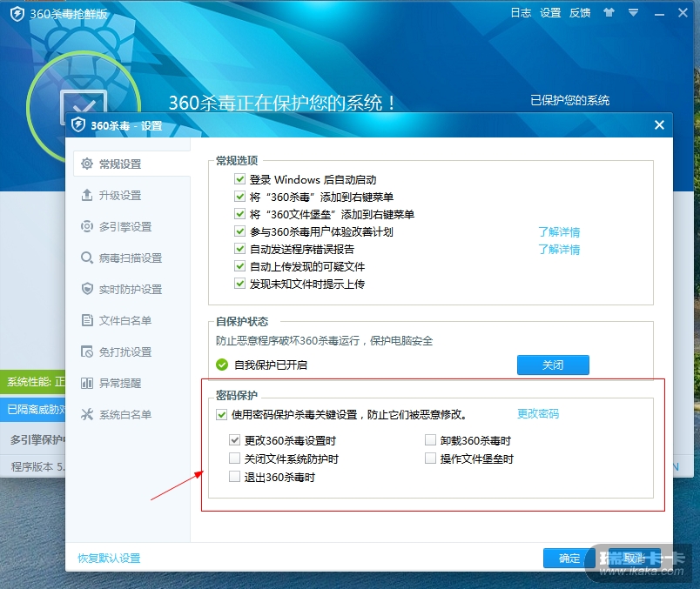Click 多引擎保护 text in main window

pyautogui.click(x=37, y=440)
